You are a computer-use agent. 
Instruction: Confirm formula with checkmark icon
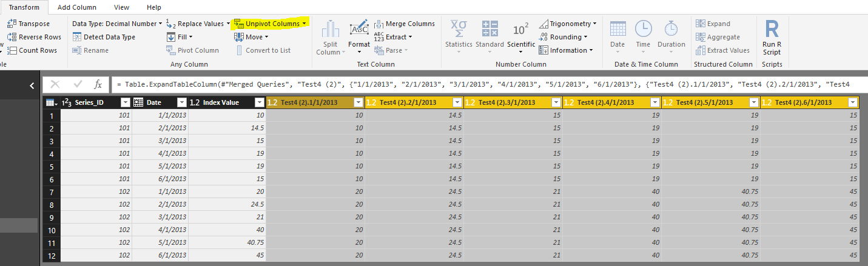(x=78, y=84)
